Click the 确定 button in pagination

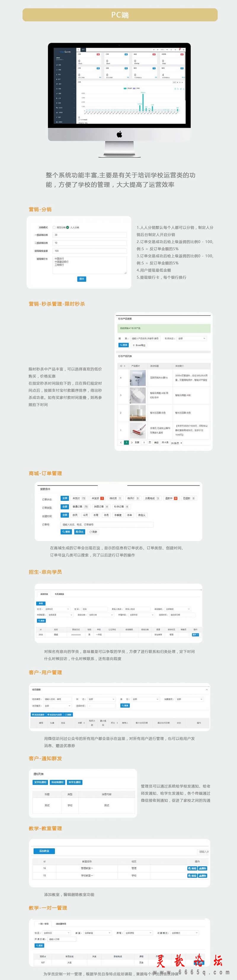(x=156, y=443)
